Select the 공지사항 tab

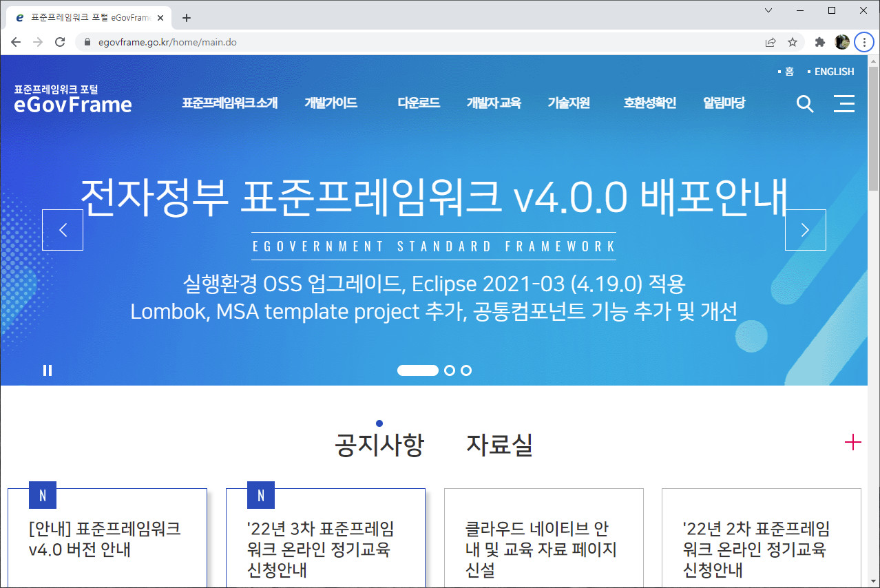(379, 445)
